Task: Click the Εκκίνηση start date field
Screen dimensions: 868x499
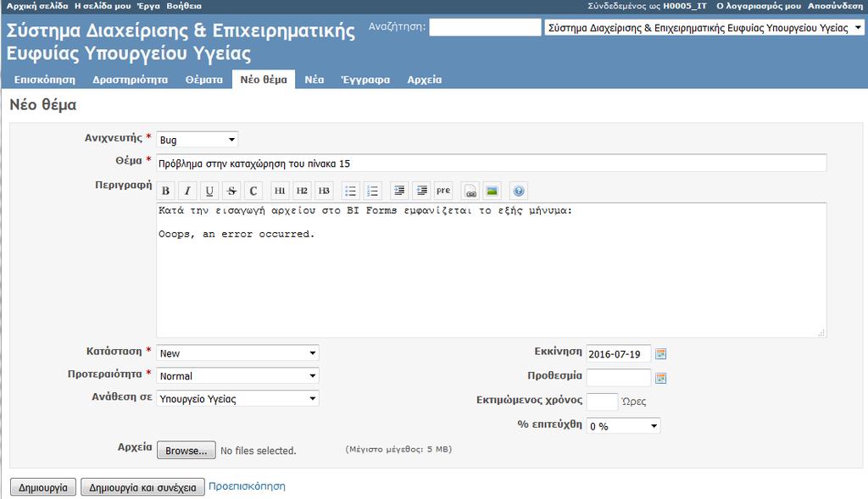Action: [x=618, y=353]
